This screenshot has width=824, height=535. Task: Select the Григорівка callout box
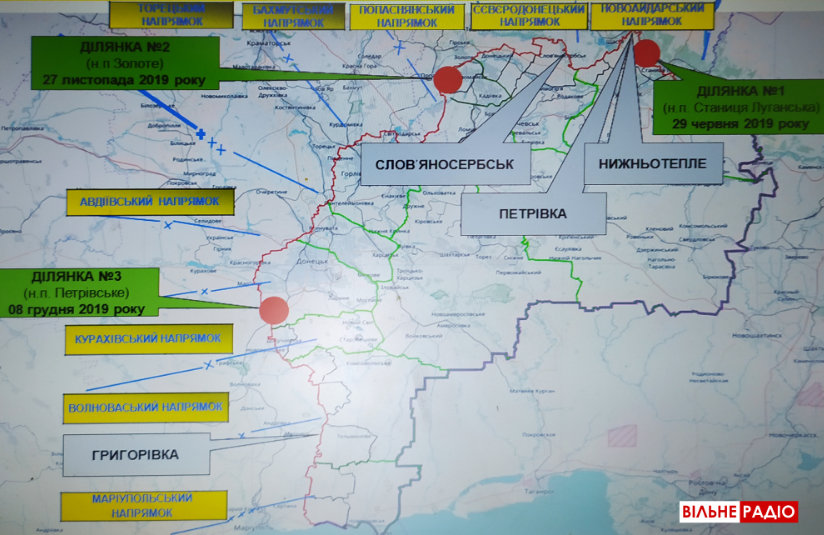(x=137, y=455)
